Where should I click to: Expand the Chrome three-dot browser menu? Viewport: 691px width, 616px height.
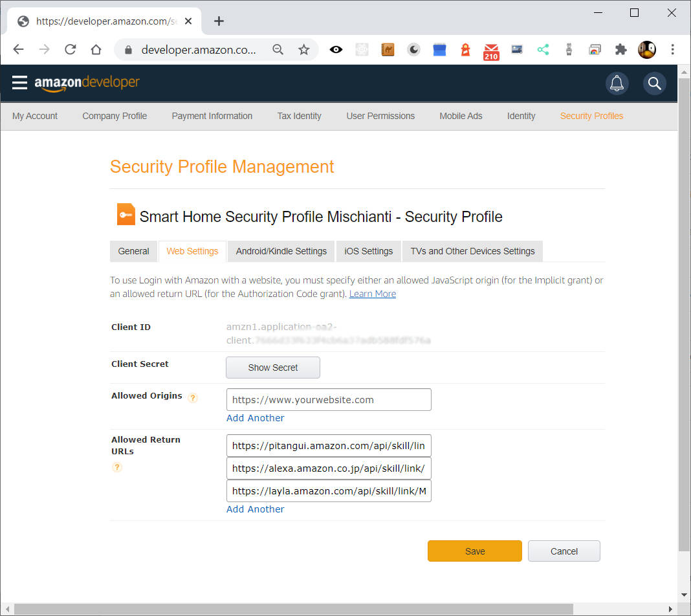(x=672, y=49)
